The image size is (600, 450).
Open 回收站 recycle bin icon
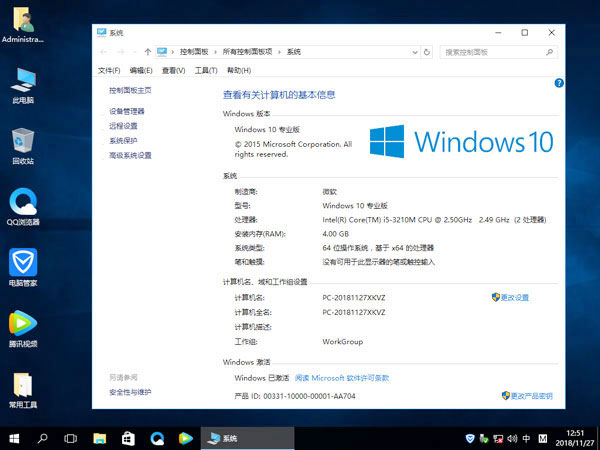pos(23,147)
